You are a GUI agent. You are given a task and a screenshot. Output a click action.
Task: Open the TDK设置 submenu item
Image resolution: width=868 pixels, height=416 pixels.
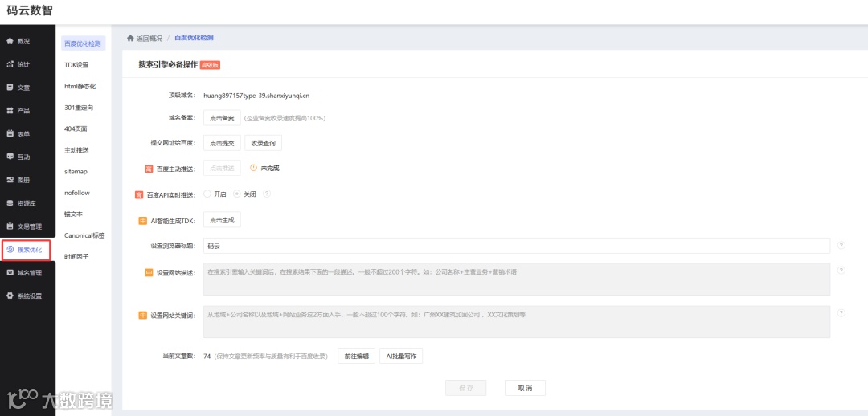pyautogui.click(x=76, y=65)
